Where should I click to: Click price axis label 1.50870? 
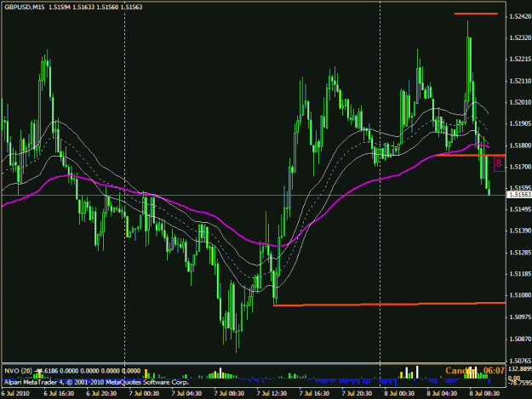(520, 339)
